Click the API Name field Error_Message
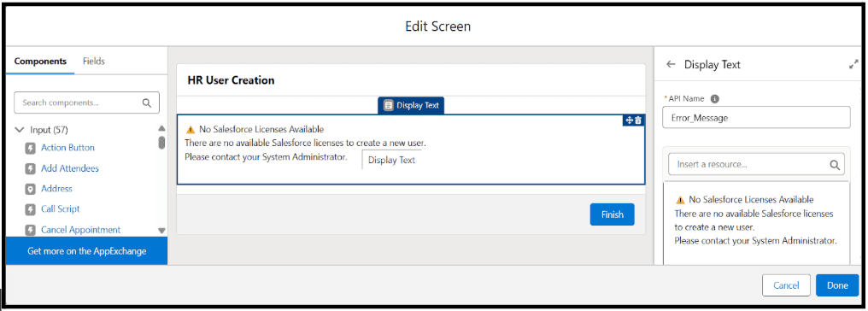The image size is (868, 311). 756,118
